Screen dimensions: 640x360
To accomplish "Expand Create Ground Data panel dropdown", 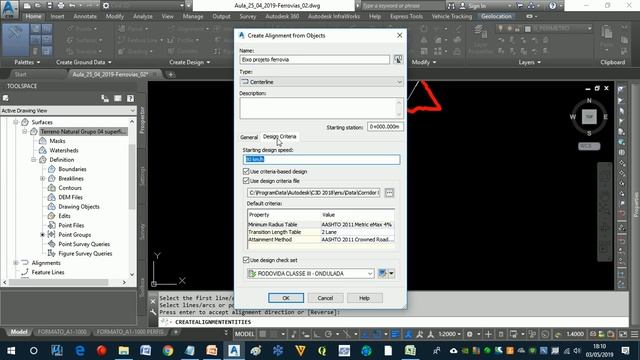I will click(x=83, y=62).
